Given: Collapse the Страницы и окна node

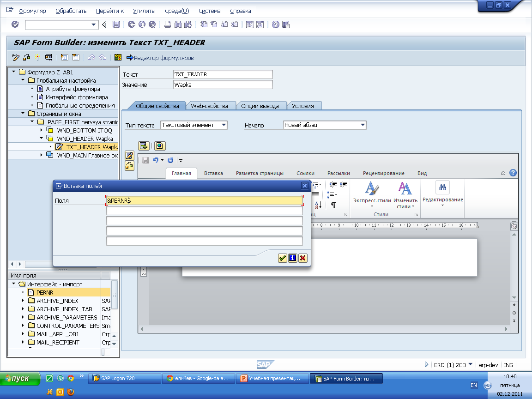Looking at the screenshot, I should pyautogui.click(x=23, y=113).
